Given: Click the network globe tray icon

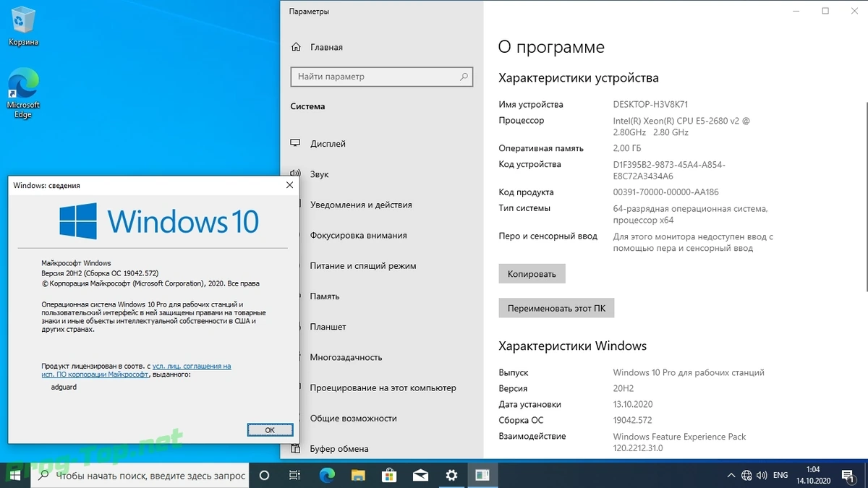Looking at the screenshot, I should 746,475.
